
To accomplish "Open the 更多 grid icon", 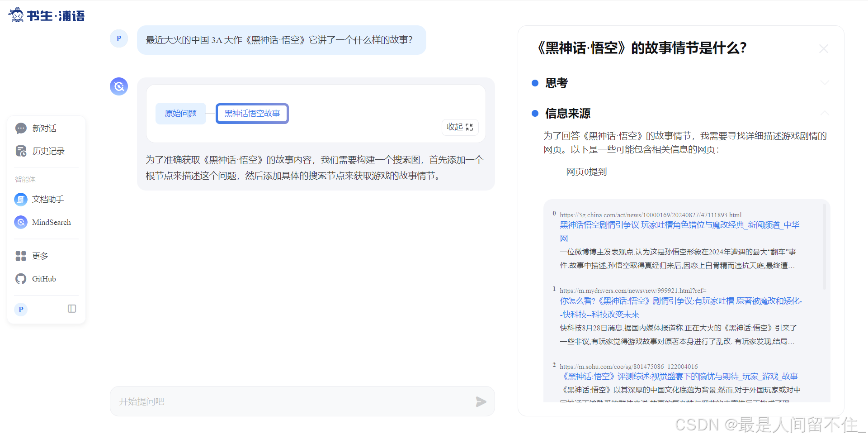I will (21, 256).
